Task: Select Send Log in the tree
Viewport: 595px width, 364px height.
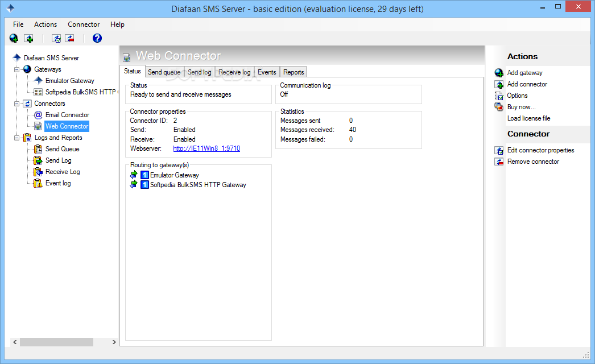Action: pos(59,160)
